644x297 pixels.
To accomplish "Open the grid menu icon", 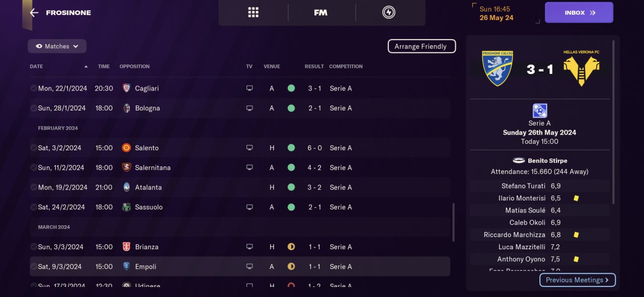I will coord(253,13).
